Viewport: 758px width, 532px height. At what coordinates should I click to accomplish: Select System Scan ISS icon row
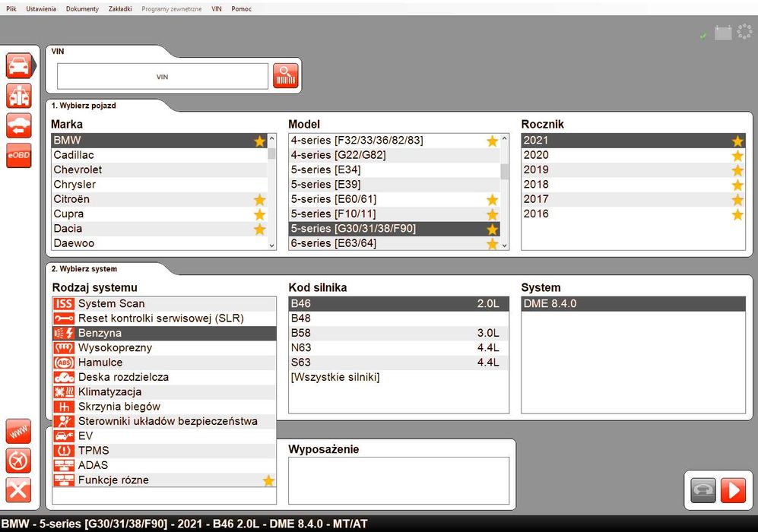pyautogui.click(x=164, y=303)
